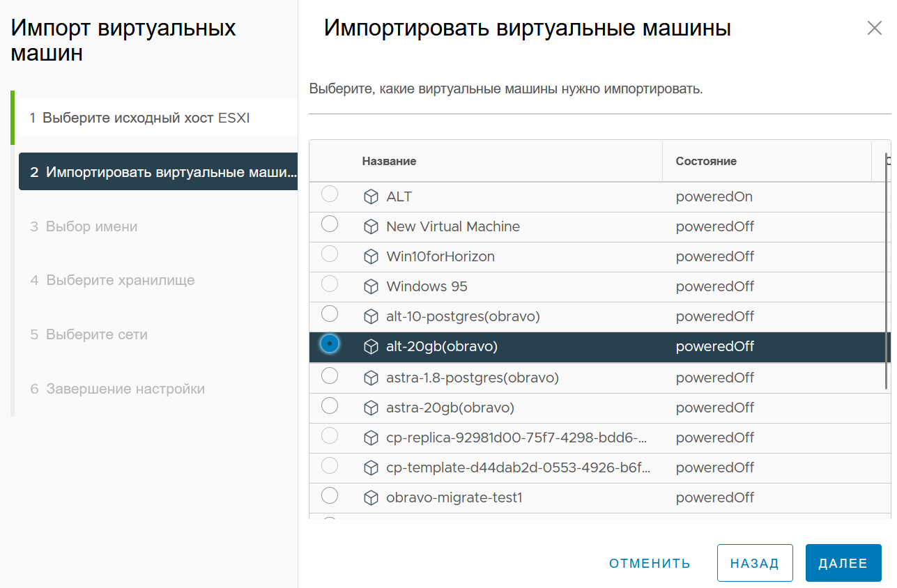Screen dimensions: 897x588
Task: Click the cube icon beside New Virtual Machine
Action: (x=371, y=227)
